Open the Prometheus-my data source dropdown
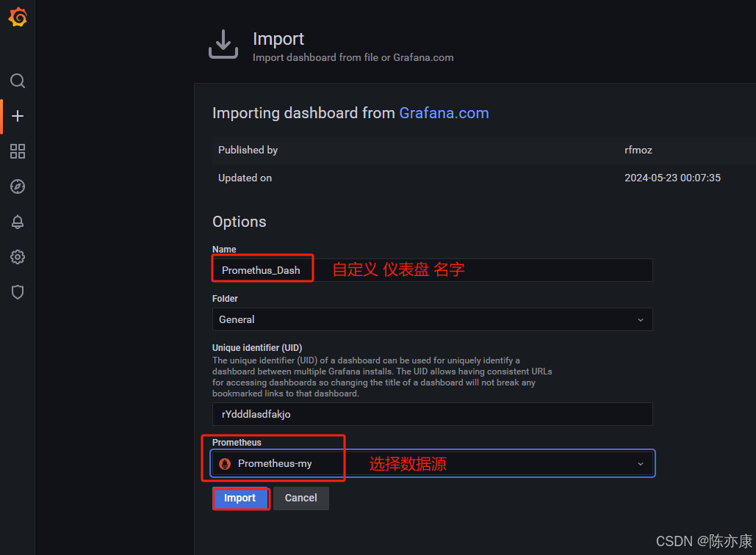 [433, 463]
